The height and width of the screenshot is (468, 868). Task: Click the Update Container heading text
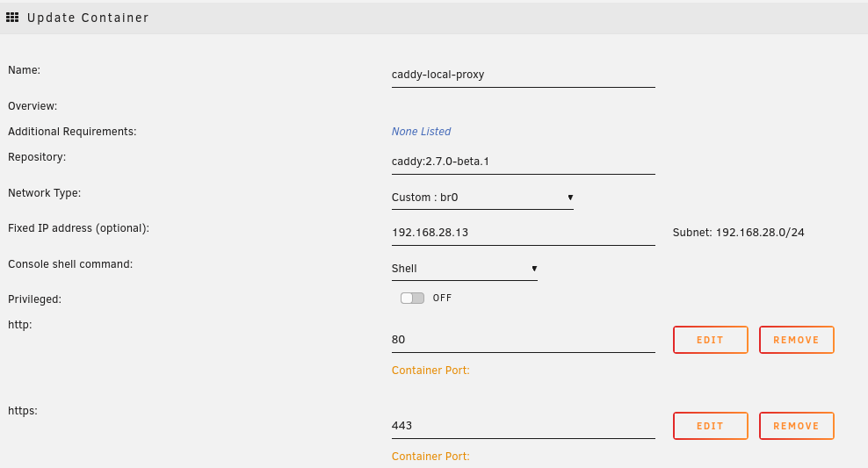tap(88, 18)
